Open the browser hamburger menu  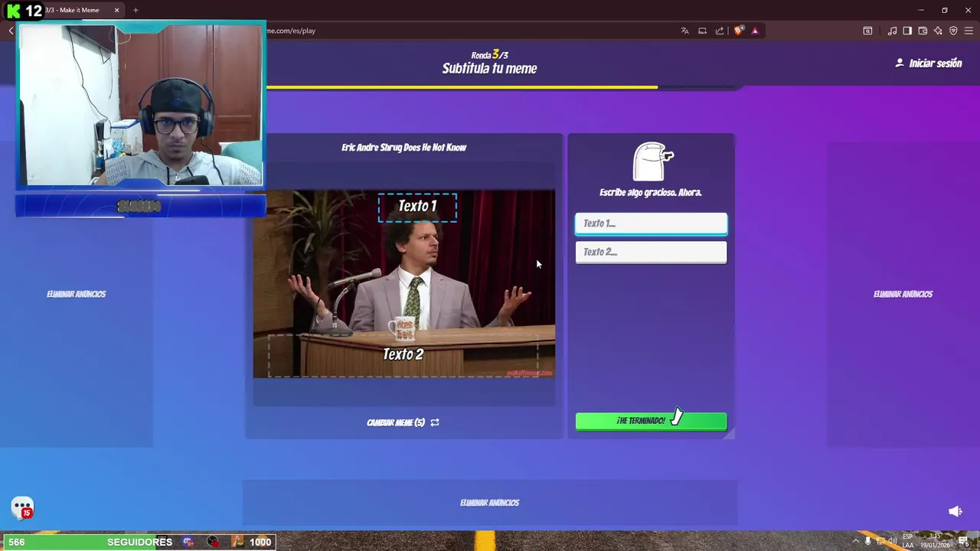tap(969, 31)
